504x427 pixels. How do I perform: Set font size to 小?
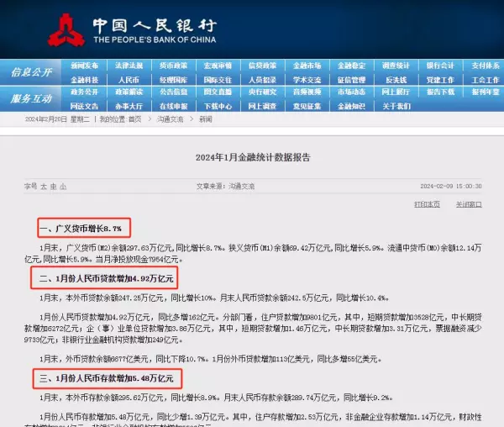pyautogui.click(x=63, y=186)
